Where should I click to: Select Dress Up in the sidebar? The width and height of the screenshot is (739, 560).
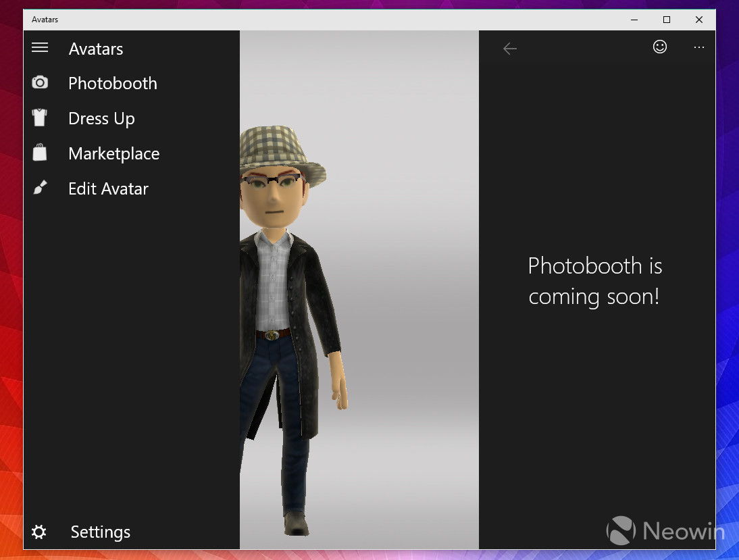132,118
